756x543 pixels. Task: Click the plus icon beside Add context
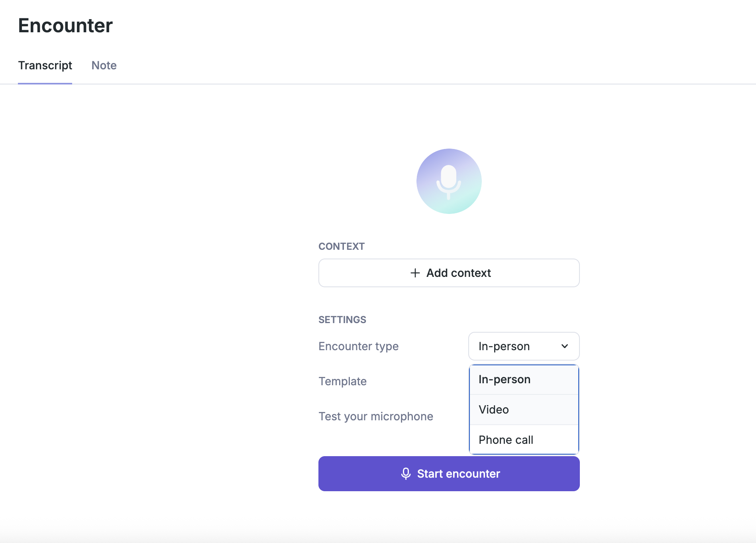[x=415, y=273]
